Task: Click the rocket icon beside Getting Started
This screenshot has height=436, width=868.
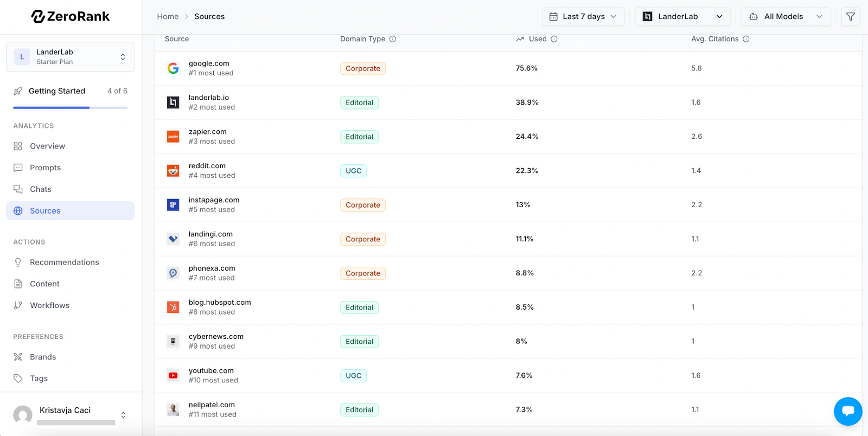Action: 18,91
